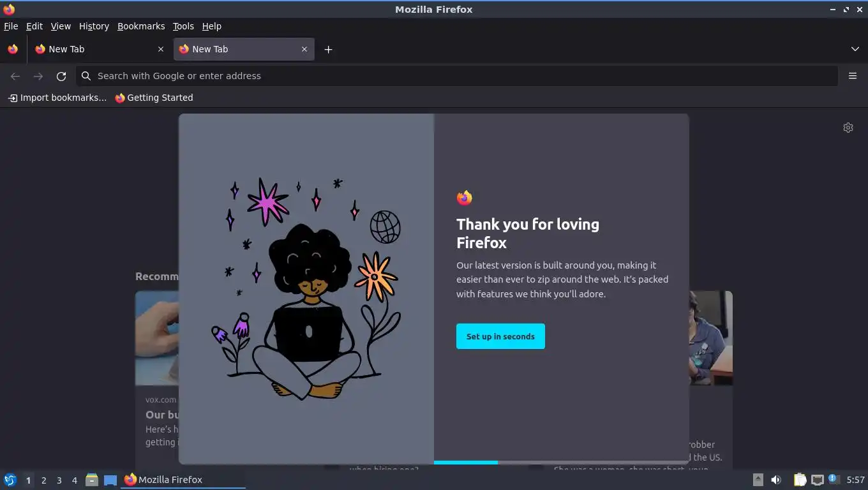868x490 pixels.
Task: Open the View menu
Action: 61,26
